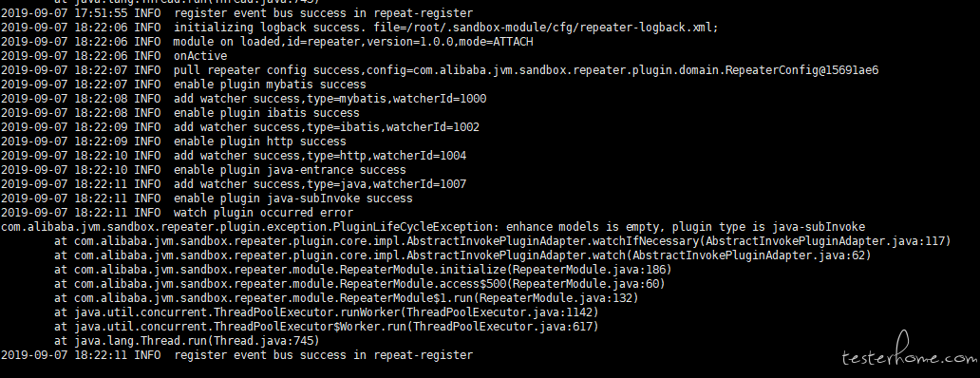The width and height of the screenshot is (980, 378).
Task: Click 'enable plugin java-subInvoke success' line
Action: tap(207, 198)
